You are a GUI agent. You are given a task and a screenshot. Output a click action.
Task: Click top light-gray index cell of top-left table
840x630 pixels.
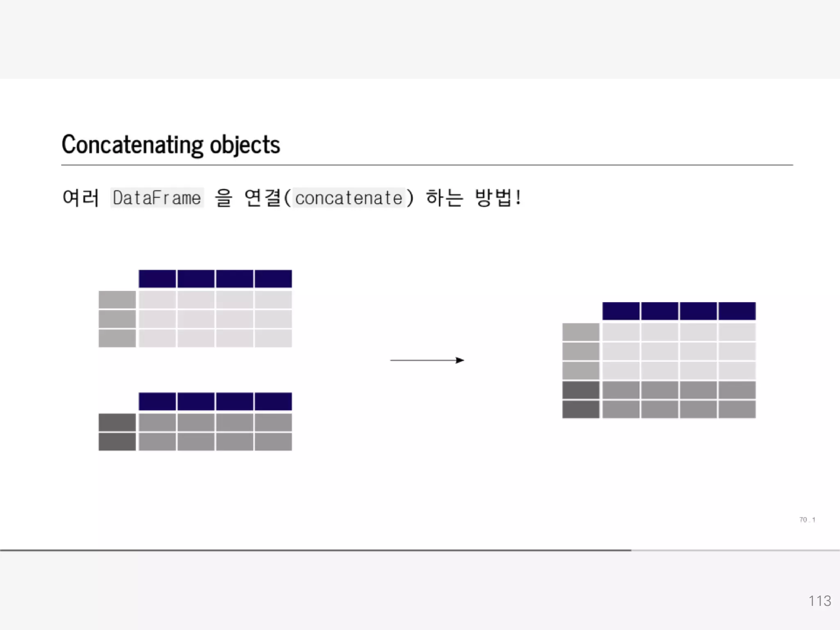117,299
